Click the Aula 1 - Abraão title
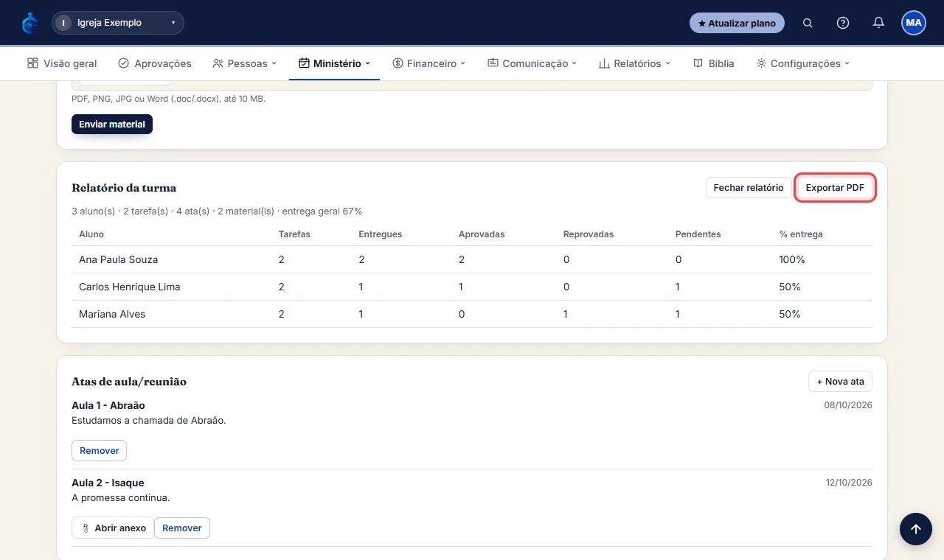944x560 pixels. click(108, 405)
